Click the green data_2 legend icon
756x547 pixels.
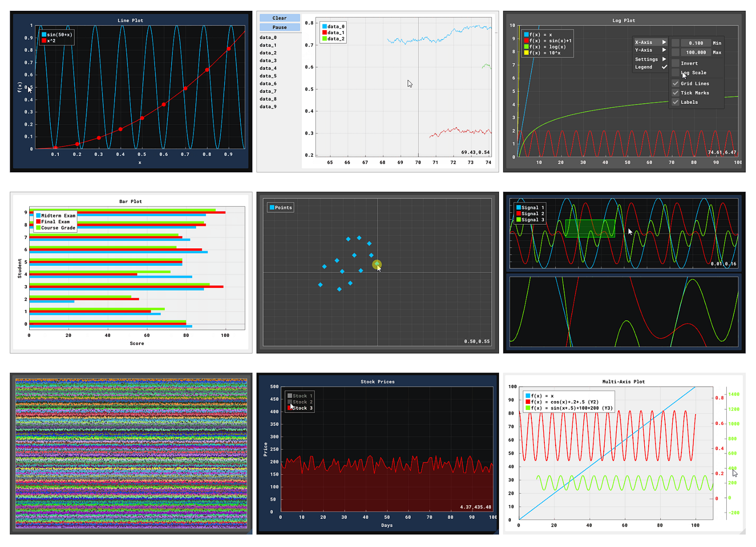[325, 39]
